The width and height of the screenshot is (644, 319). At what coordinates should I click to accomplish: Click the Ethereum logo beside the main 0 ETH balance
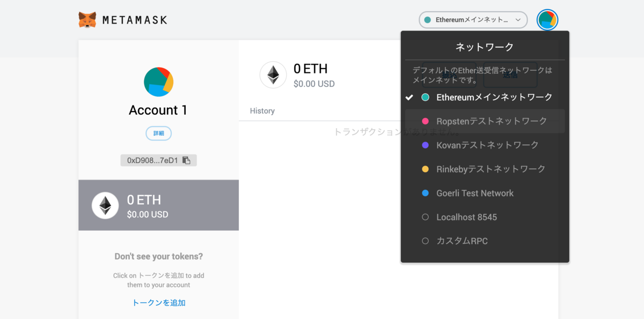coord(273,75)
